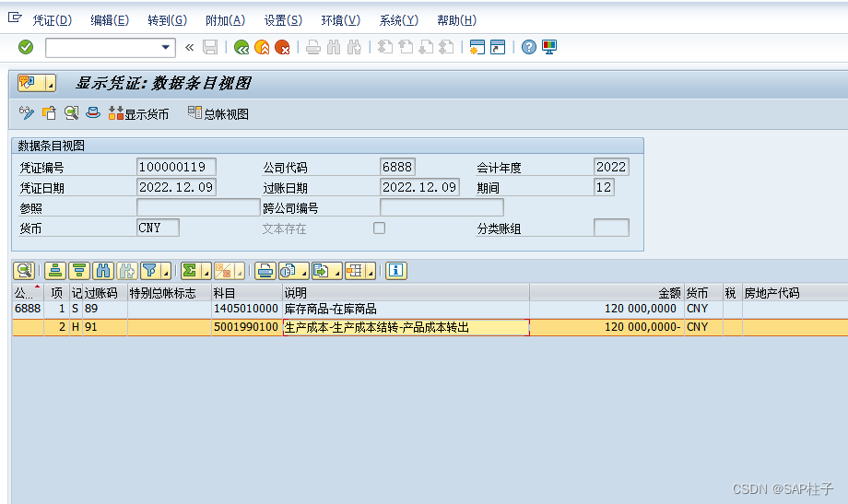Click the Generate Shortcut icon

pyautogui.click(x=498, y=48)
